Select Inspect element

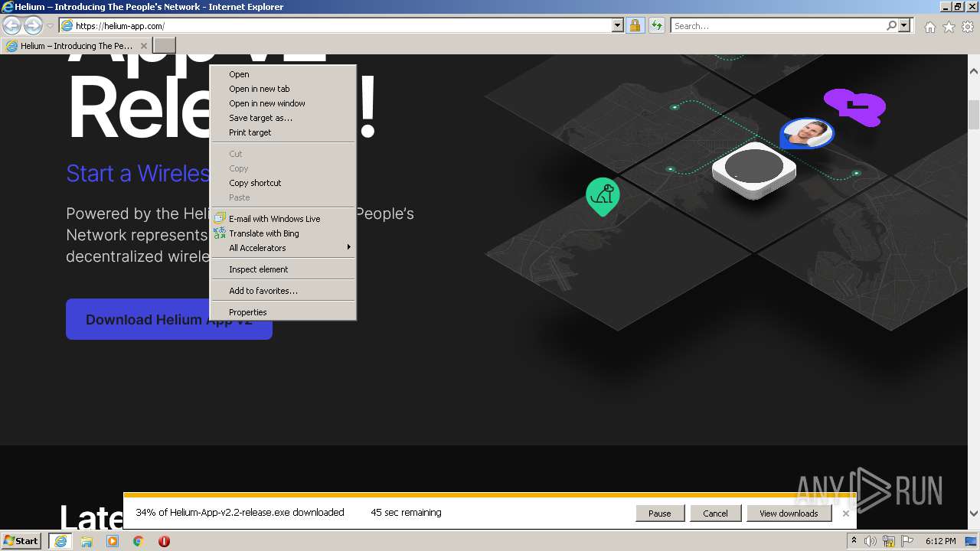coord(283,269)
